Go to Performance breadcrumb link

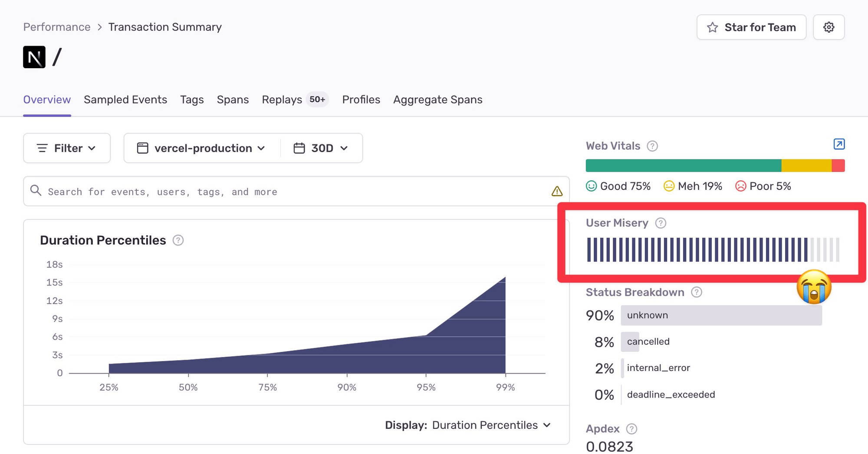pos(57,27)
